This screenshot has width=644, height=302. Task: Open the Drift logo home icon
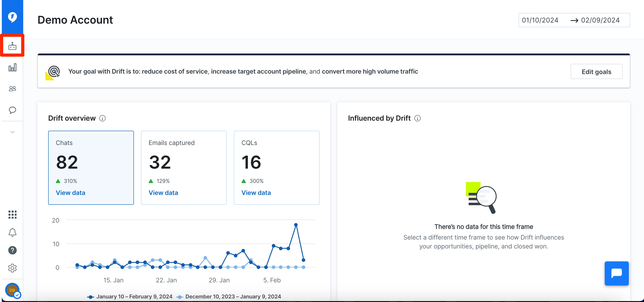pos(12,17)
